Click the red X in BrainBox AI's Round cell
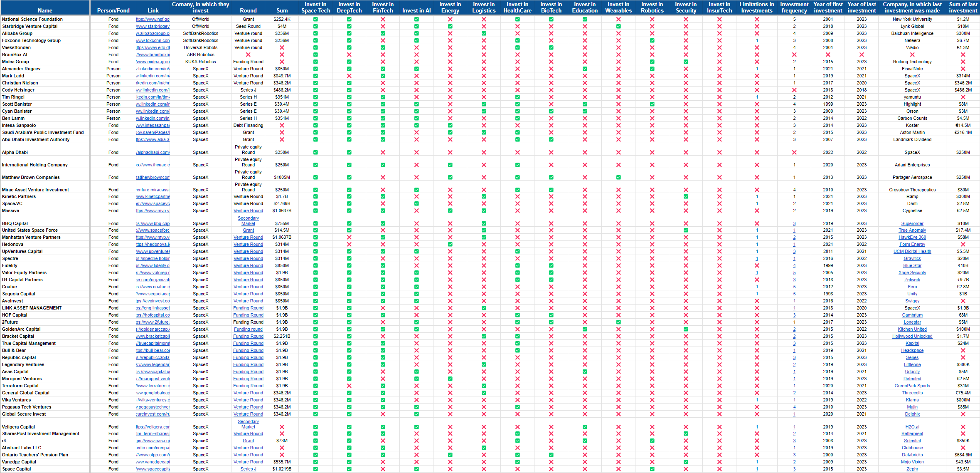 (248, 54)
